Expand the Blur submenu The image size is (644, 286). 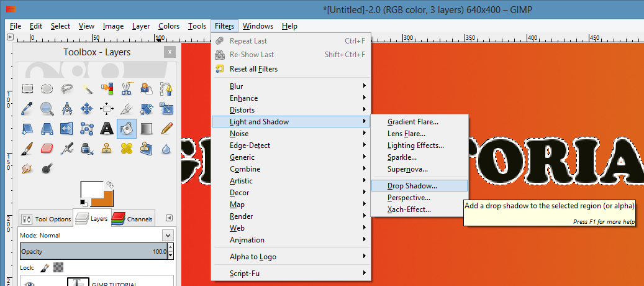click(291, 86)
